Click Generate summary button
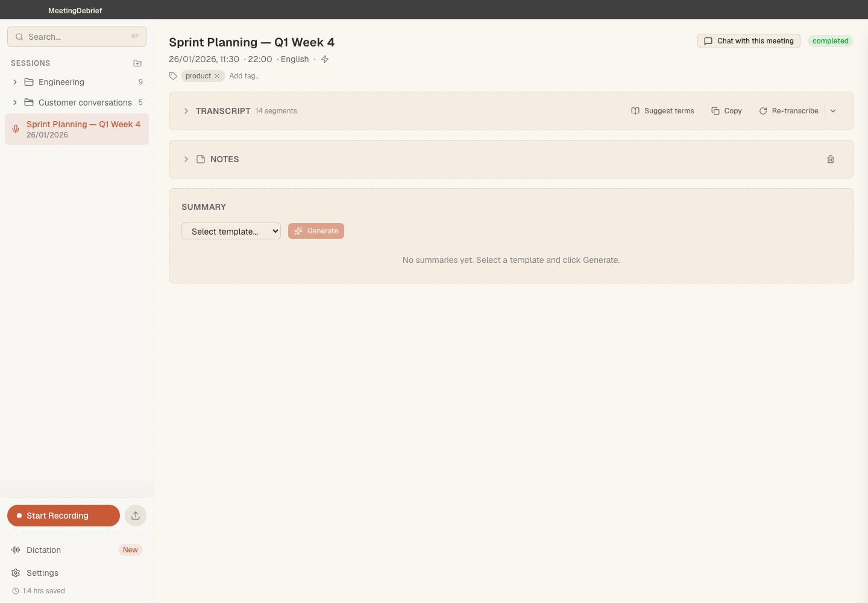Image resolution: width=868 pixels, height=603 pixels. click(316, 231)
